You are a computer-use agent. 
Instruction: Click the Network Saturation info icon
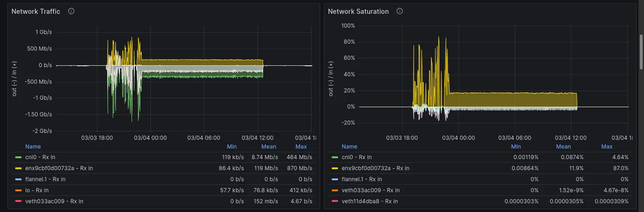coord(400,11)
